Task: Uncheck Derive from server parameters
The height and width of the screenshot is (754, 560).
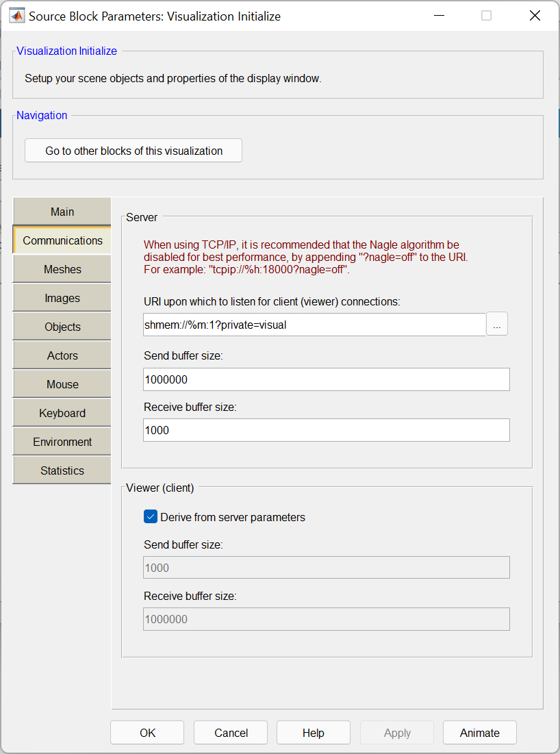Action: tap(151, 517)
